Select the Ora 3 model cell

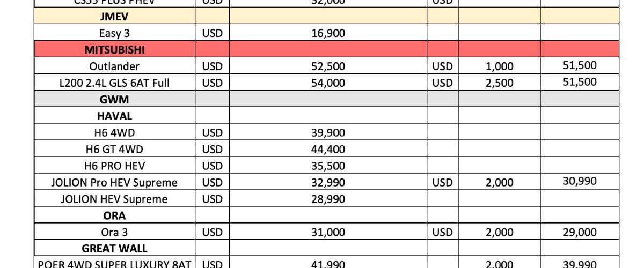pos(115,233)
